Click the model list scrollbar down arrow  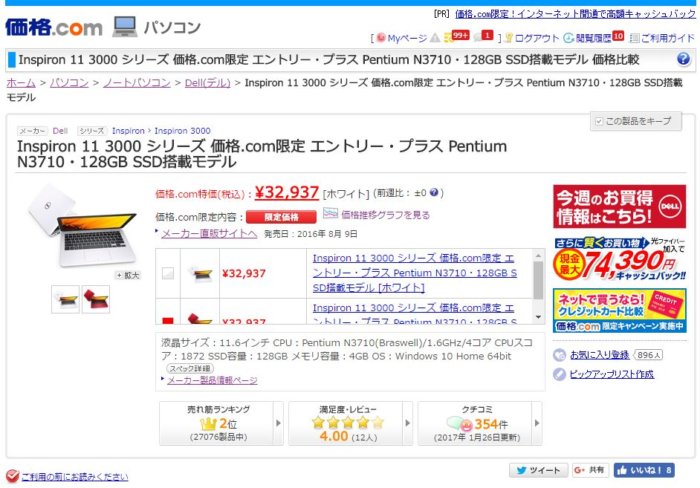[538, 317]
